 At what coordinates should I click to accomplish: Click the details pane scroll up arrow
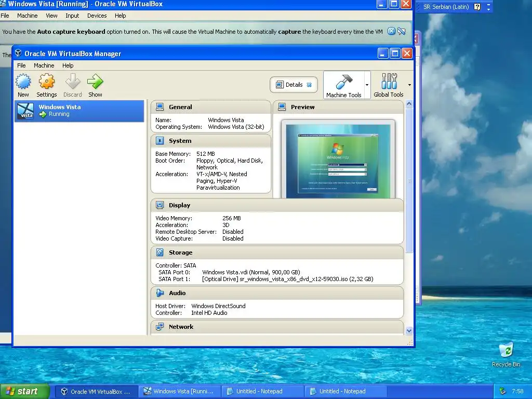point(409,103)
